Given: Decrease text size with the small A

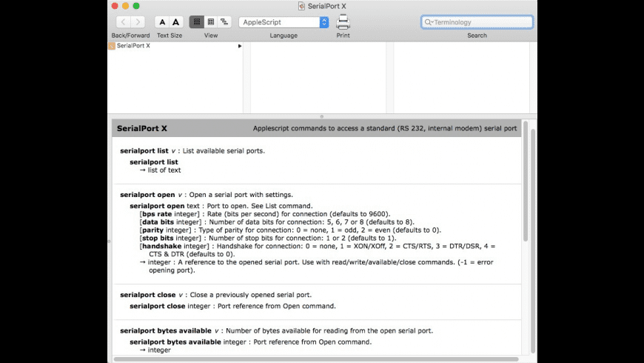Looking at the screenshot, I should coord(162,21).
